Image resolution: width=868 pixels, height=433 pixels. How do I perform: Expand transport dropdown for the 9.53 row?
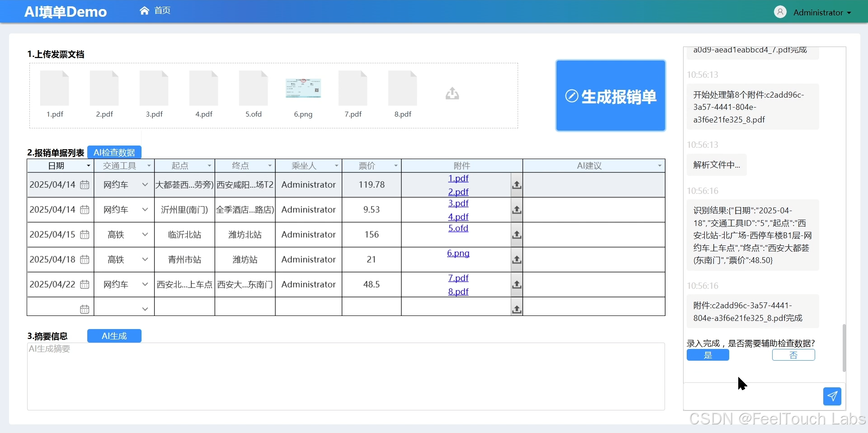click(x=145, y=210)
